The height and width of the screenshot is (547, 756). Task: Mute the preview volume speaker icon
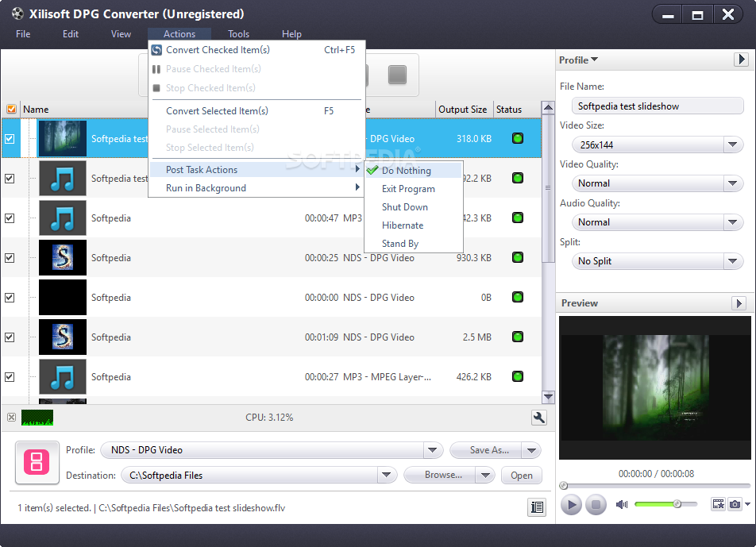[x=622, y=504]
